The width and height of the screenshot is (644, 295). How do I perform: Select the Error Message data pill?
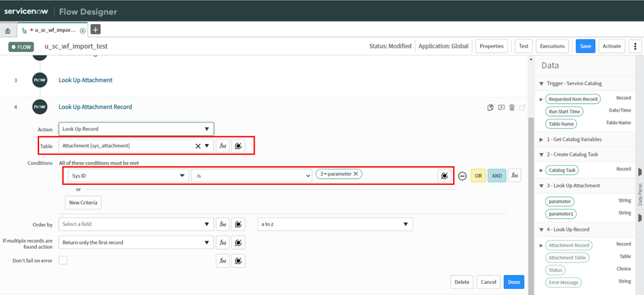tap(563, 283)
